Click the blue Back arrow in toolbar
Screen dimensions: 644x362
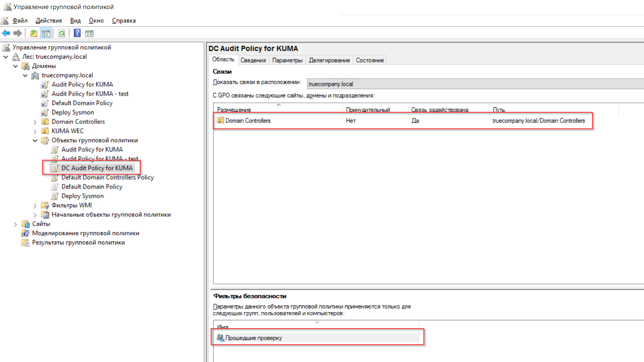tap(6, 33)
